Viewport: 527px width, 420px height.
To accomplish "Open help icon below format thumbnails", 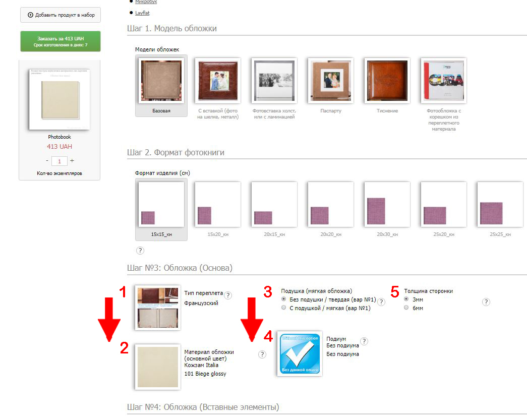I will [x=140, y=251].
